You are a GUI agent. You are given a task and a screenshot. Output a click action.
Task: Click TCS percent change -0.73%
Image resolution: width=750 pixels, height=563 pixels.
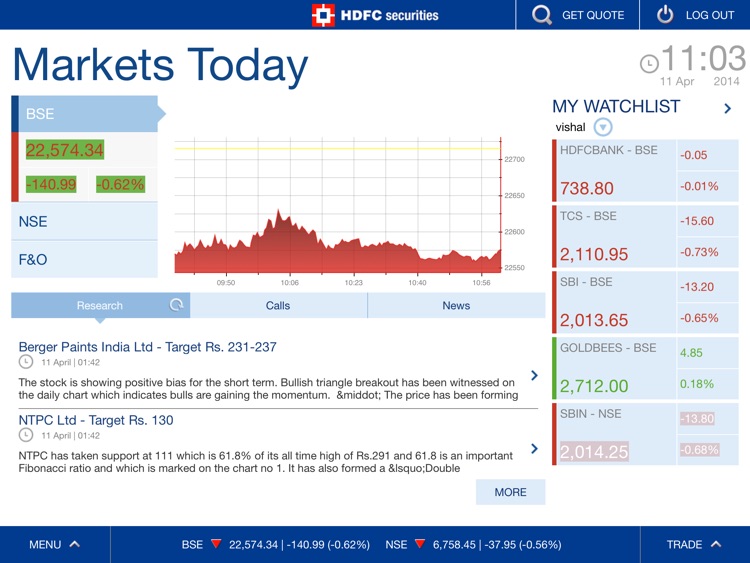pos(699,252)
